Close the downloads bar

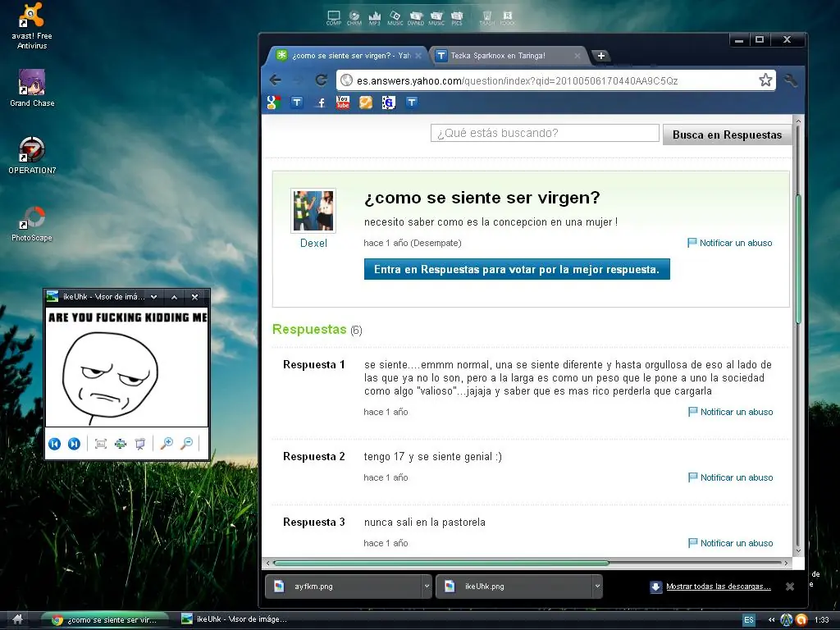pyautogui.click(x=790, y=587)
